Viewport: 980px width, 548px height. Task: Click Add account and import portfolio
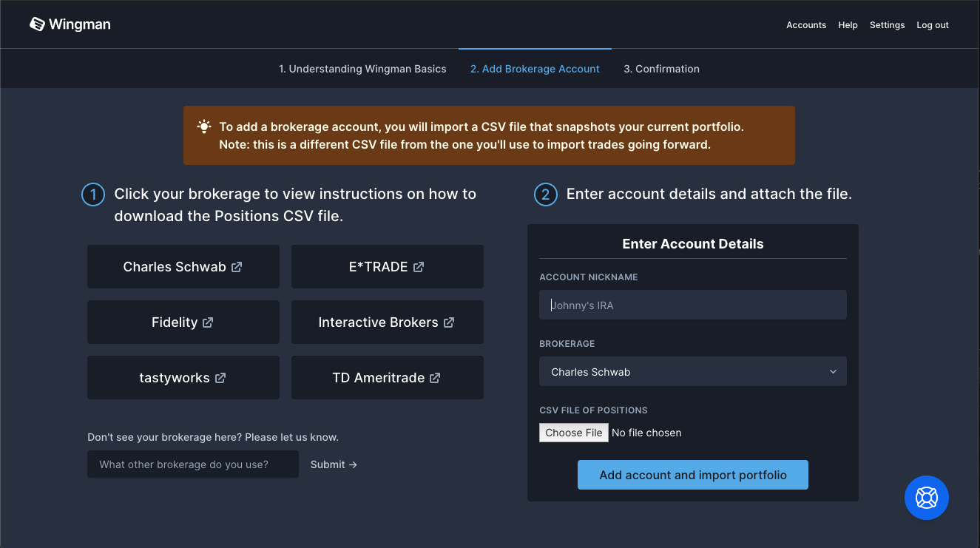coord(693,475)
